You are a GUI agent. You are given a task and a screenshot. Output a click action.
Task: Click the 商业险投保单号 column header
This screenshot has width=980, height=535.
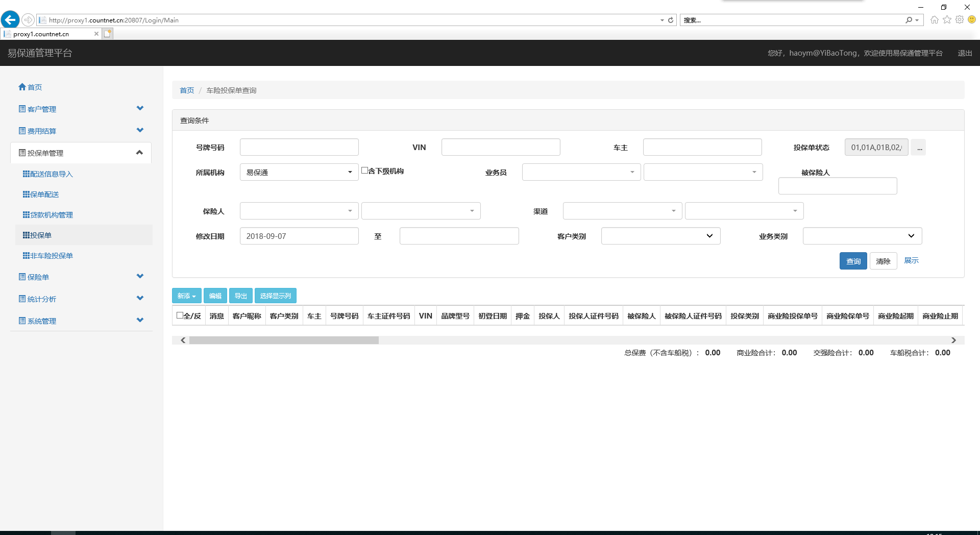pyautogui.click(x=793, y=316)
